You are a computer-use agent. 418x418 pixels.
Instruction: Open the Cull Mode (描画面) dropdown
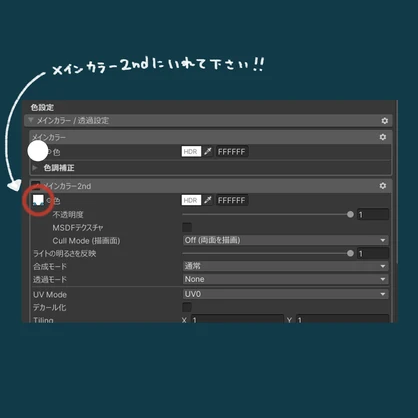[285, 240]
